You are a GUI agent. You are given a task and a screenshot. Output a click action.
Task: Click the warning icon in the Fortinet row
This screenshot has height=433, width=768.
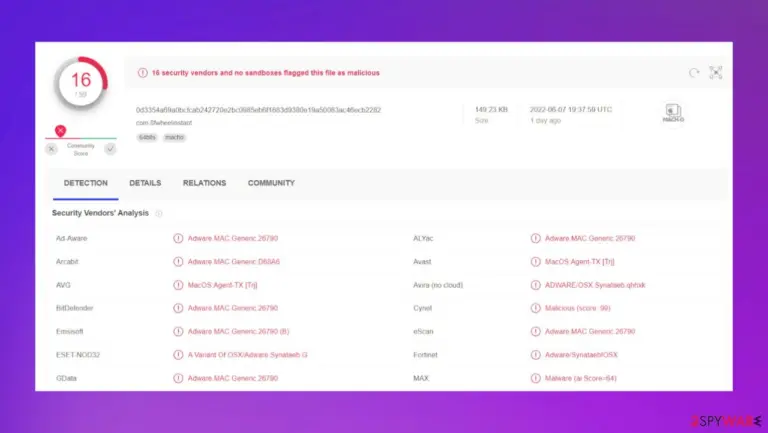click(x=535, y=355)
